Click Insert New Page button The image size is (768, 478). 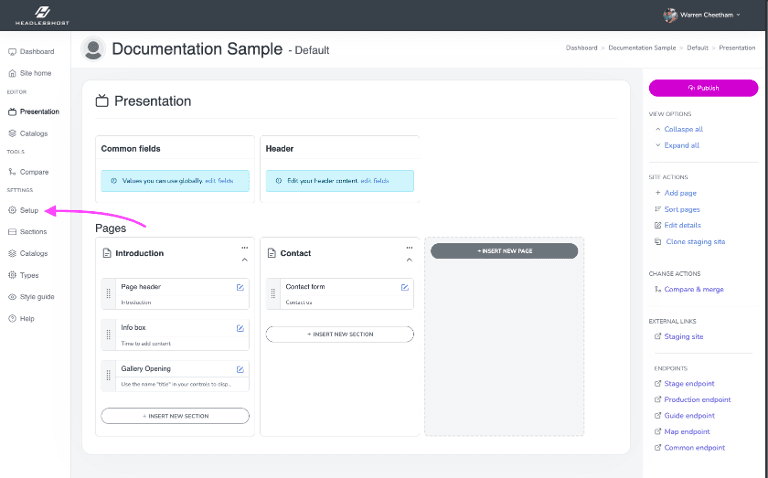(x=504, y=251)
